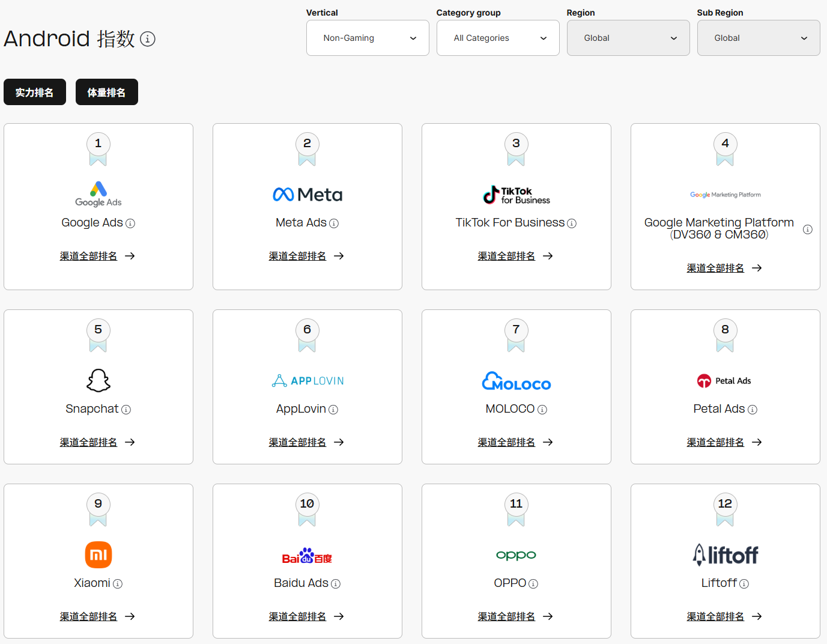The height and width of the screenshot is (644, 827).
Task: Open the Vertical dropdown showing Non-Gaming
Action: (x=368, y=38)
